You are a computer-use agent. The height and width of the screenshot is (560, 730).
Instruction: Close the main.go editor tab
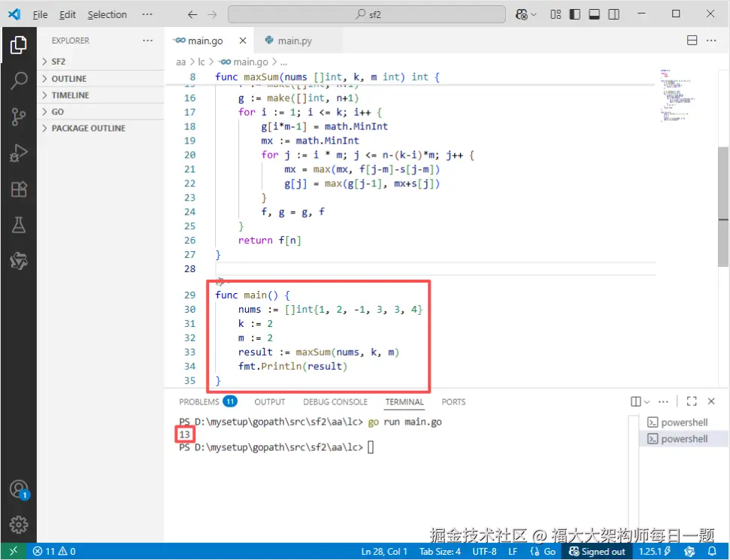click(243, 41)
